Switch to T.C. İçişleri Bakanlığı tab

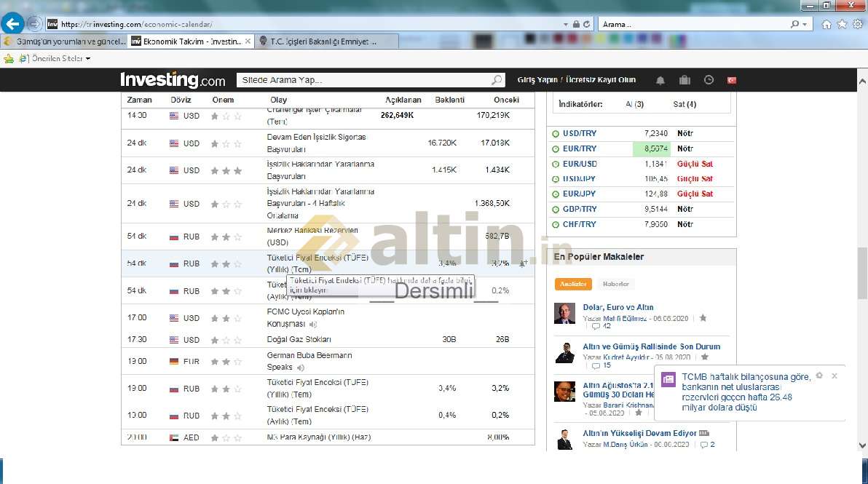(325, 41)
